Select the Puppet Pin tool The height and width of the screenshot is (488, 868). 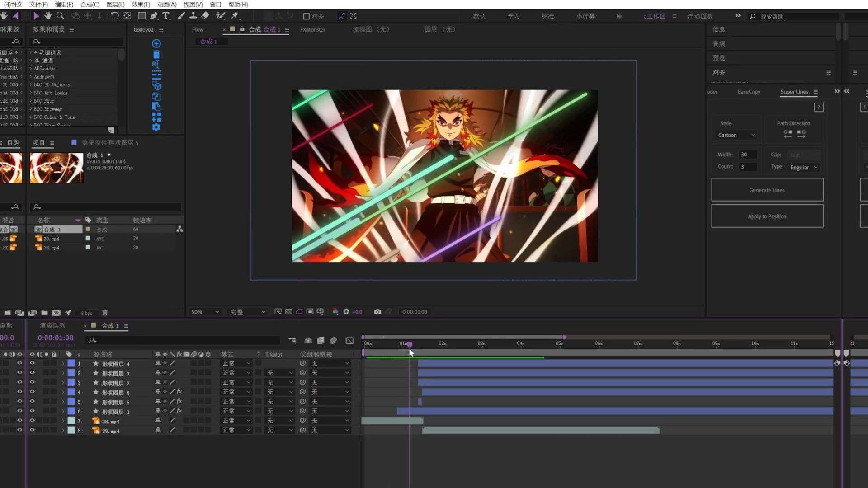[x=235, y=16]
